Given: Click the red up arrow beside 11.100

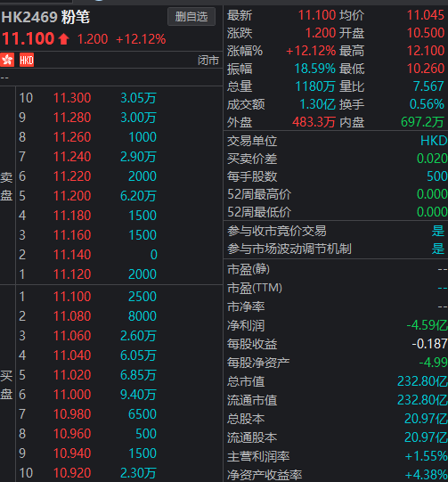Looking at the screenshot, I should pos(64,39).
